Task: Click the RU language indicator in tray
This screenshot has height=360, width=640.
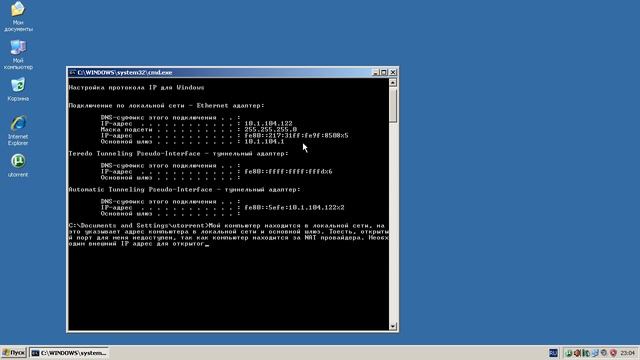Action: click(x=553, y=353)
